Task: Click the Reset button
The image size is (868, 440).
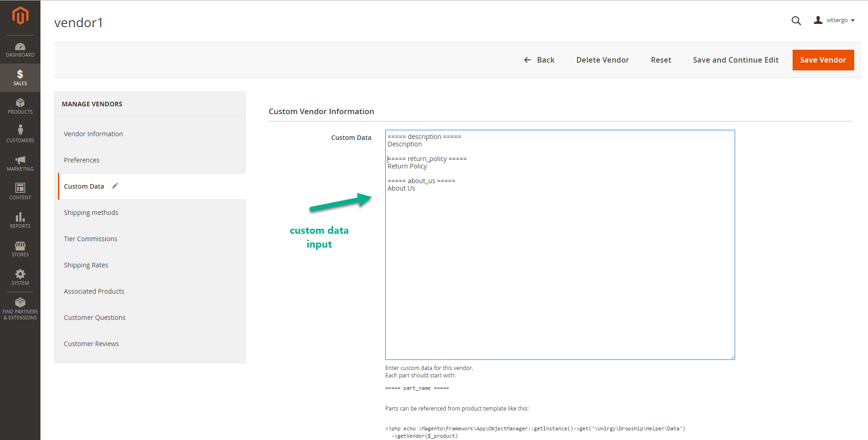Action: point(661,60)
